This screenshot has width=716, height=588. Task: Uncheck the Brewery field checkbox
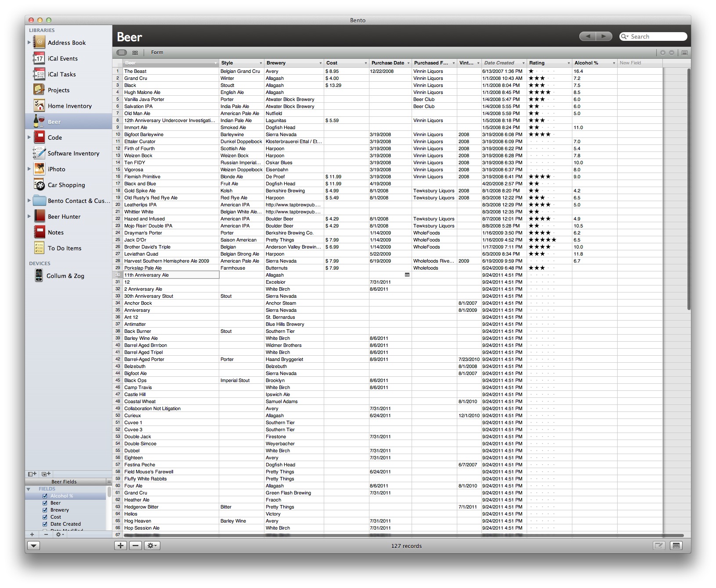(x=45, y=510)
